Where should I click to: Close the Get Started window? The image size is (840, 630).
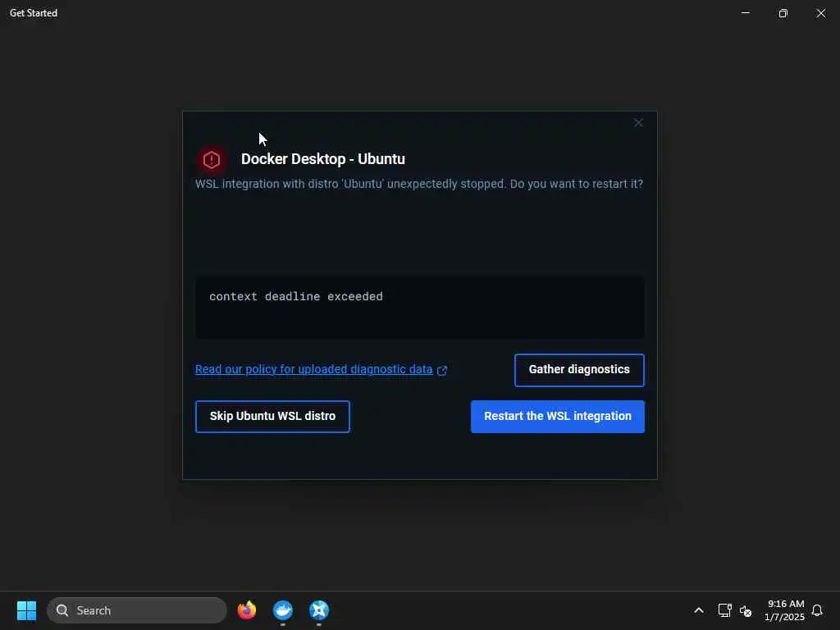coord(820,13)
